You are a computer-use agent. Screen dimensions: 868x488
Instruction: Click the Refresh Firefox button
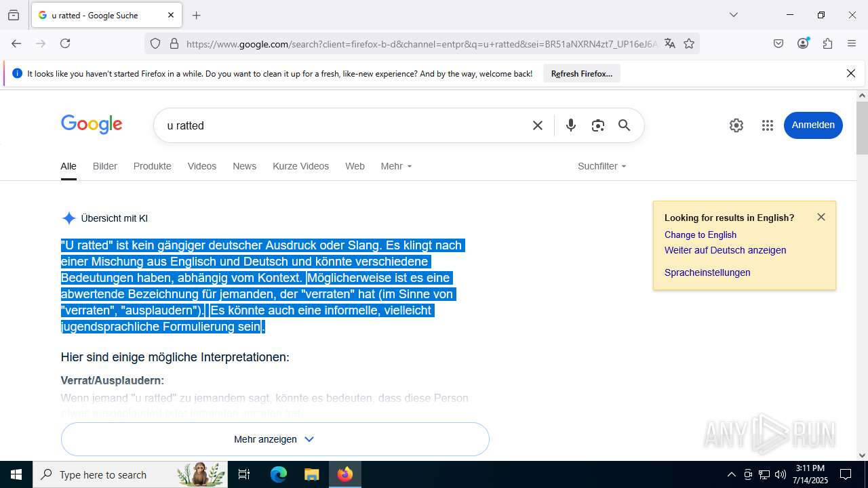[x=582, y=73]
